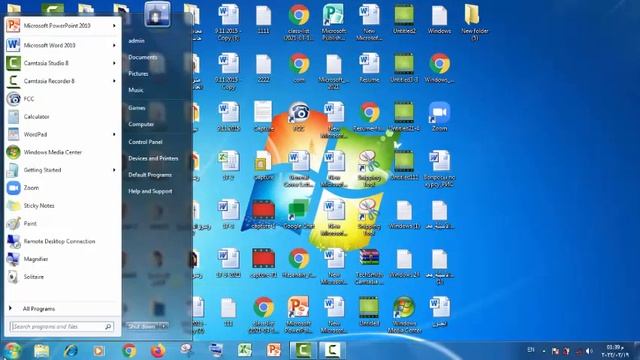Select Microsoft Publisher desktop shortcut
This screenshot has height=360, width=640.
pyautogui.click(x=334, y=21)
